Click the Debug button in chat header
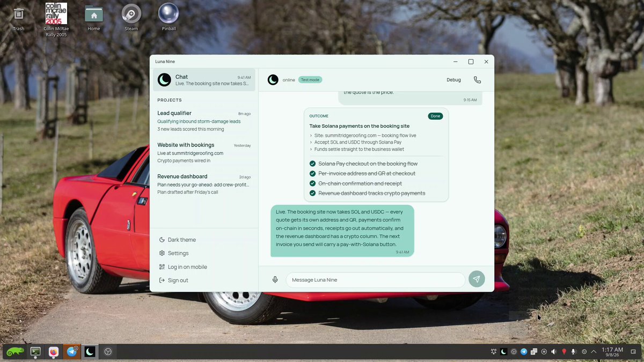The image size is (644, 362). pyautogui.click(x=453, y=80)
